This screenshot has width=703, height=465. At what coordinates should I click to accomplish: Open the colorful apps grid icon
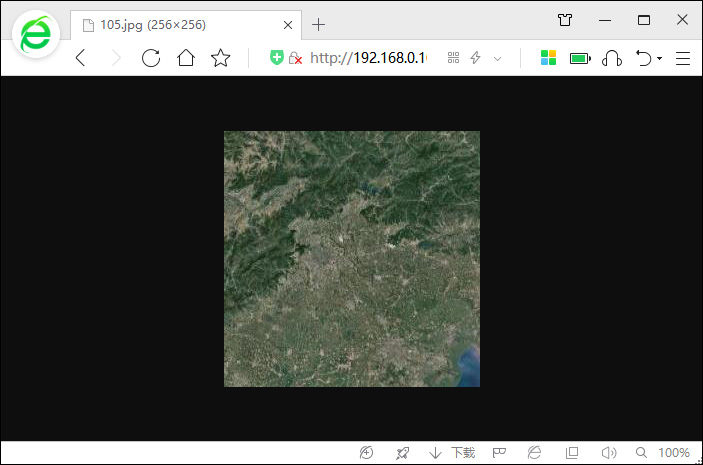pos(548,58)
